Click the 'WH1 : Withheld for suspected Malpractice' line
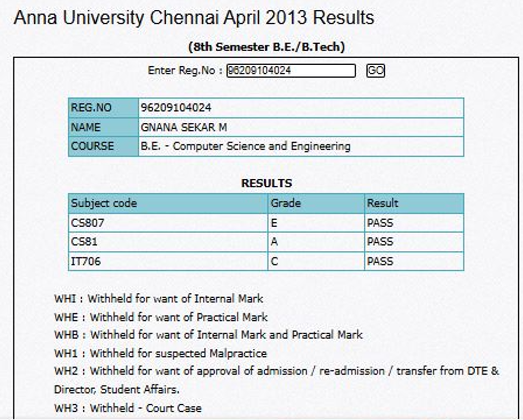Viewport: 523px width, 420px height. (160, 353)
